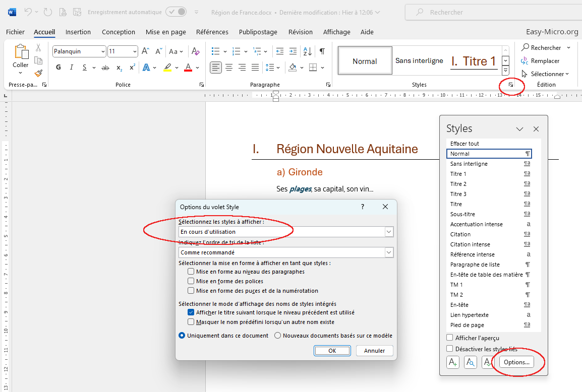Click the Cut scissors icon
Screen dimensions: 582x392
38,48
